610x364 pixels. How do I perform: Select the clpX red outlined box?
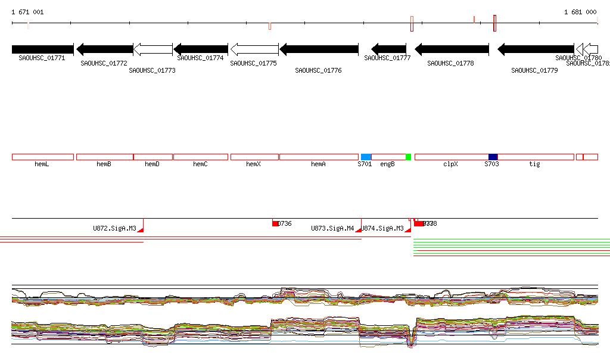point(452,157)
